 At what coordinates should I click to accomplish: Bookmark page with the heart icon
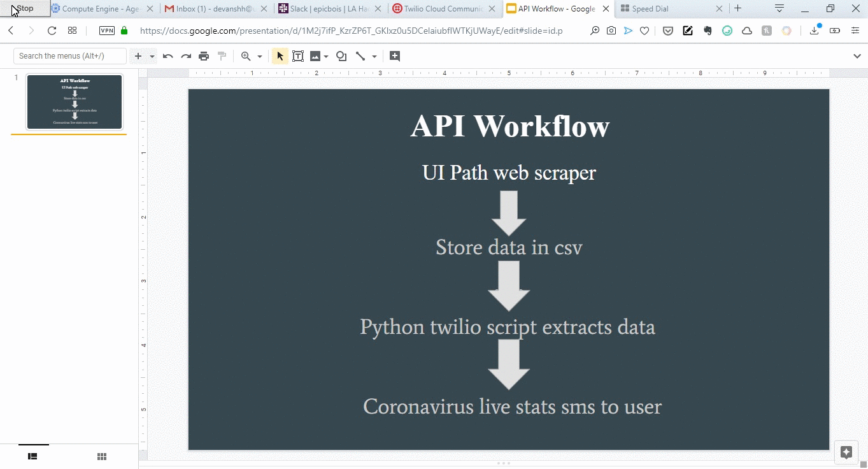pos(644,31)
